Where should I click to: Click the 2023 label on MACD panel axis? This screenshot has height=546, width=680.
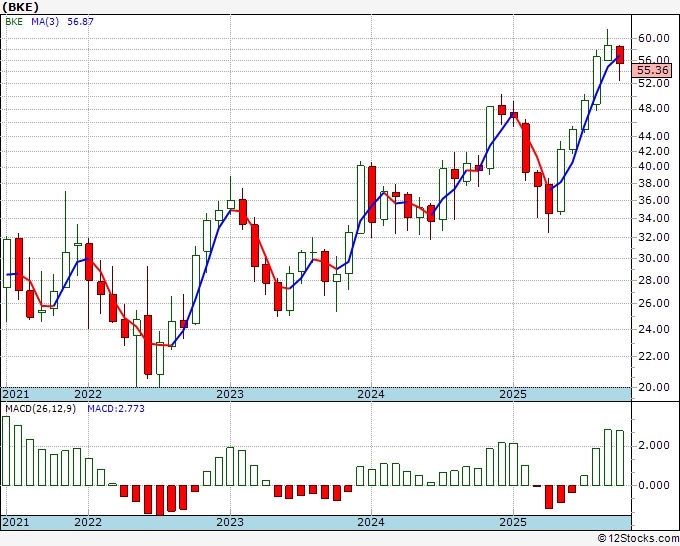[x=230, y=522]
